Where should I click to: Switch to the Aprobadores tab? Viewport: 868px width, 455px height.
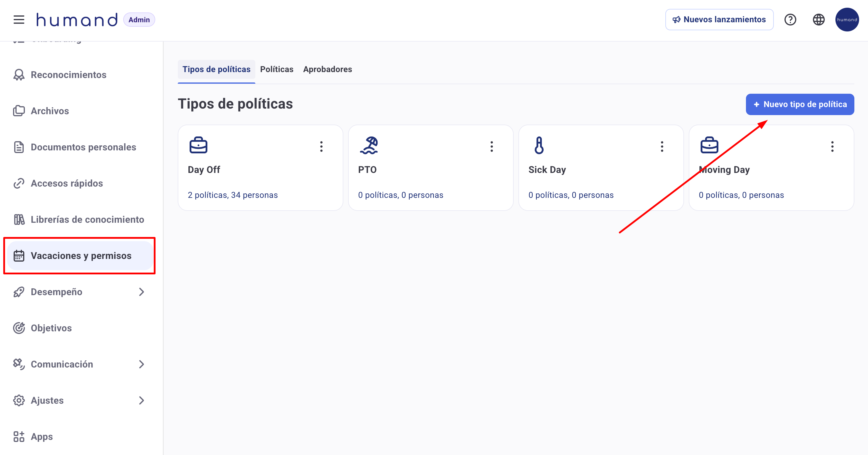[327, 69]
